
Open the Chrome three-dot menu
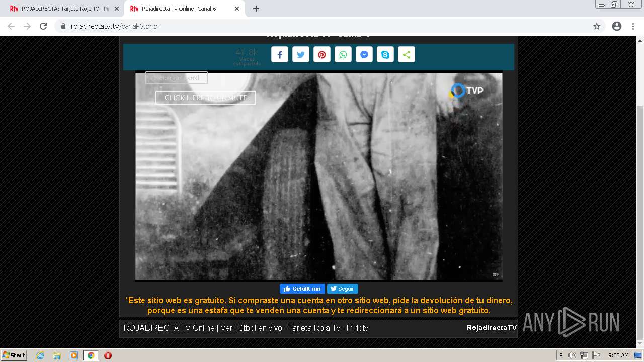click(633, 26)
